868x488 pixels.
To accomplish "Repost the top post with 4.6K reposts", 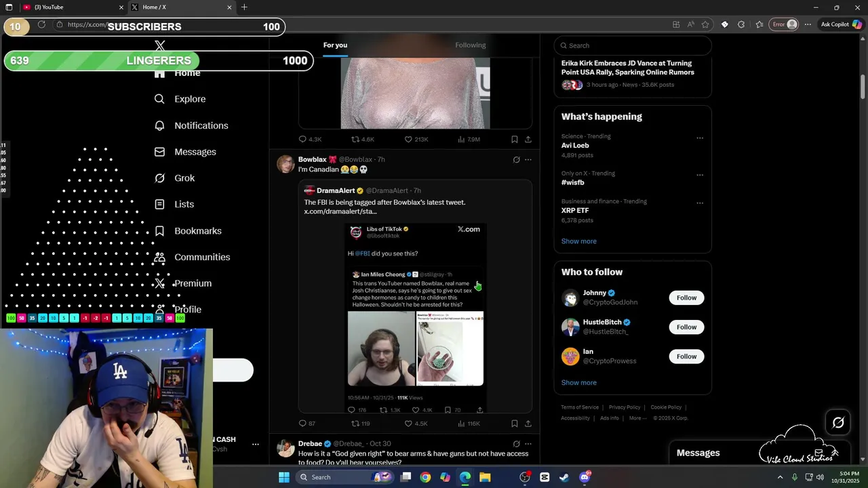I will (x=362, y=139).
